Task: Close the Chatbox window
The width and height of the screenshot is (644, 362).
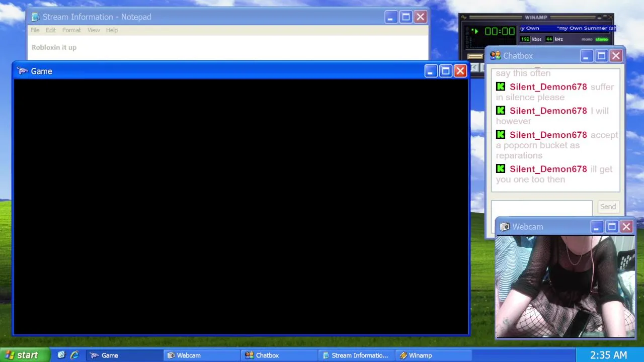Action: click(x=616, y=56)
